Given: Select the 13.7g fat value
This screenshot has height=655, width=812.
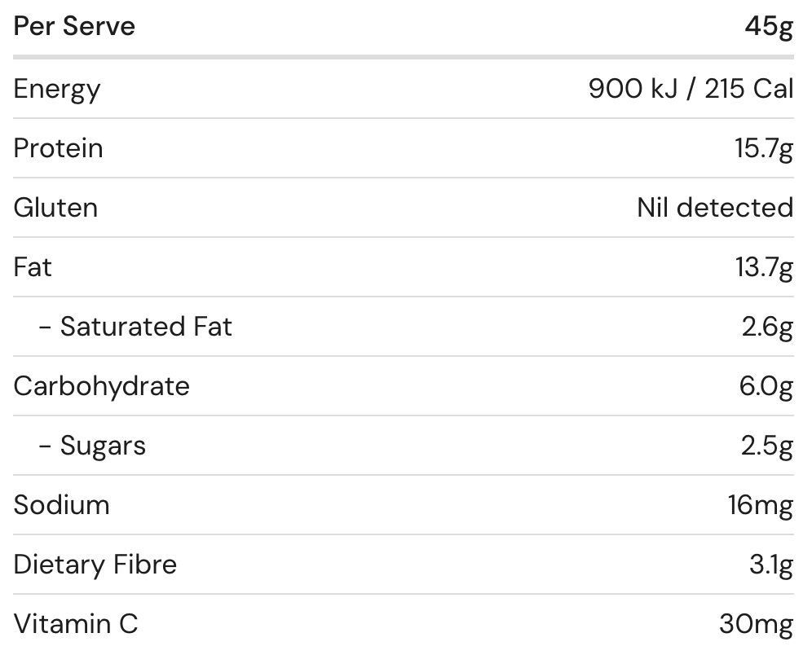Looking at the screenshot, I should pos(763,267).
